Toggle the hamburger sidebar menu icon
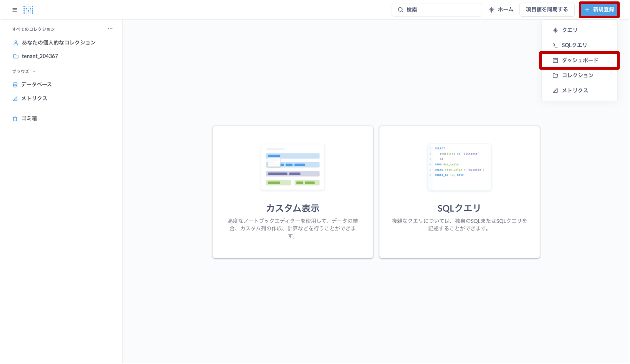Image resolution: width=630 pixels, height=364 pixels. tap(15, 10)
